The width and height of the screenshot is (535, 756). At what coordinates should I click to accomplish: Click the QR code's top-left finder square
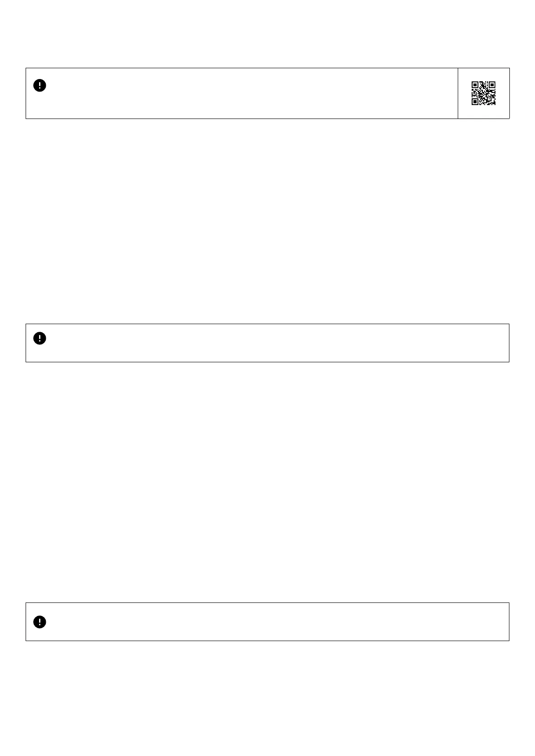pyautogui.click(x=475, y=85)
